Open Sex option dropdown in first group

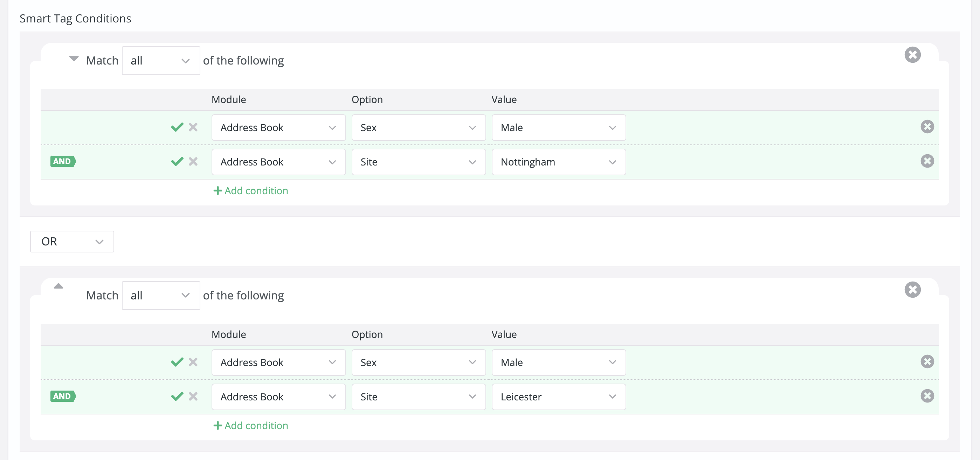pyautogui.click(x=419, y=128)
